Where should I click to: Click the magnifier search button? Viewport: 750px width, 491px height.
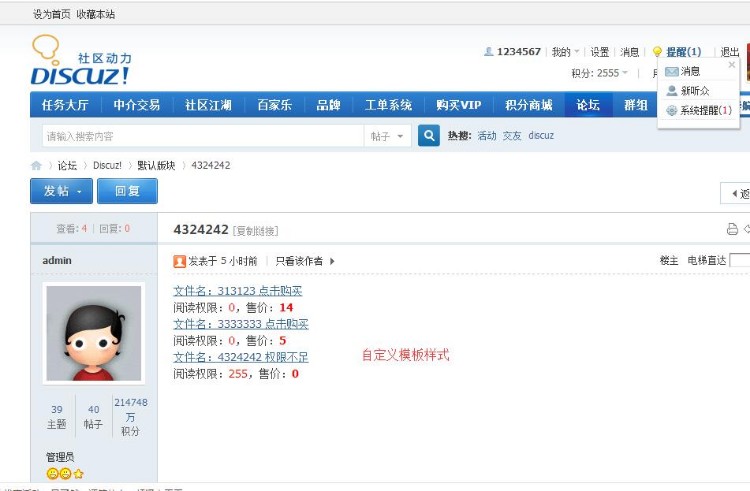pyautogui.click(x=429, y=136)
